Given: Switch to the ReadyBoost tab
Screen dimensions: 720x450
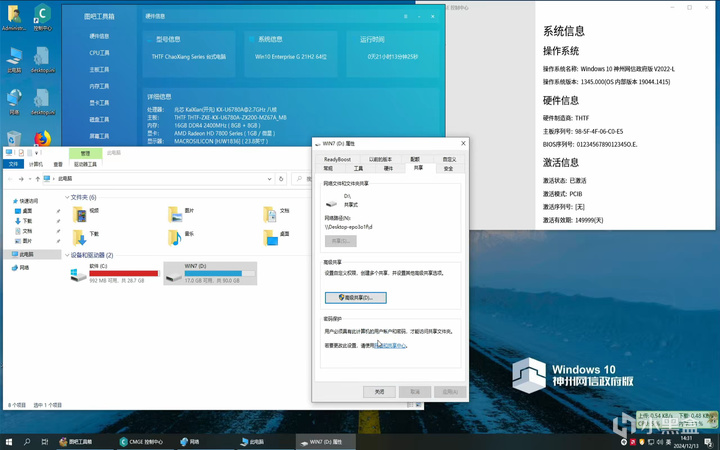Looking at the screenshot, I should click(337, 159).
